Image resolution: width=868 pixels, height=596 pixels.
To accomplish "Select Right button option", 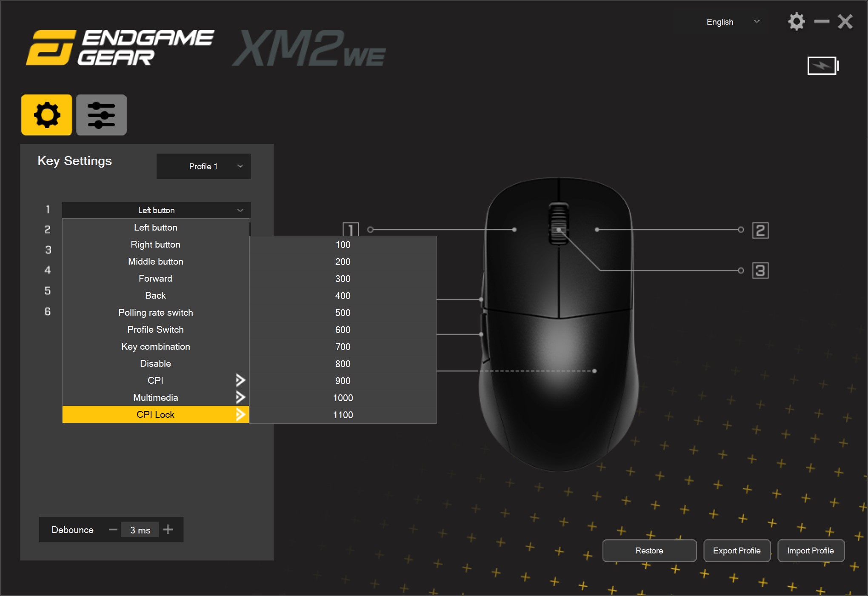I will click(156, 245).
